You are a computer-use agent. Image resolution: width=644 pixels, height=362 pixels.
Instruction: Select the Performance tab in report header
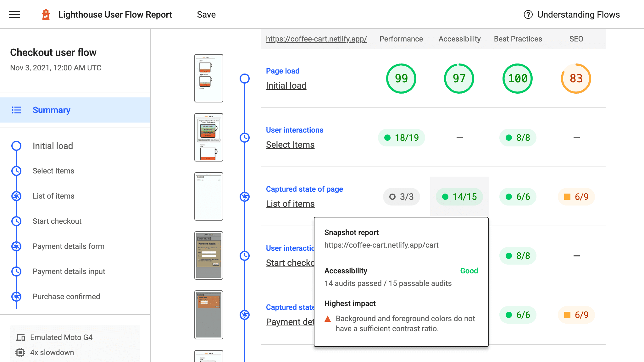tap(401, 38)
